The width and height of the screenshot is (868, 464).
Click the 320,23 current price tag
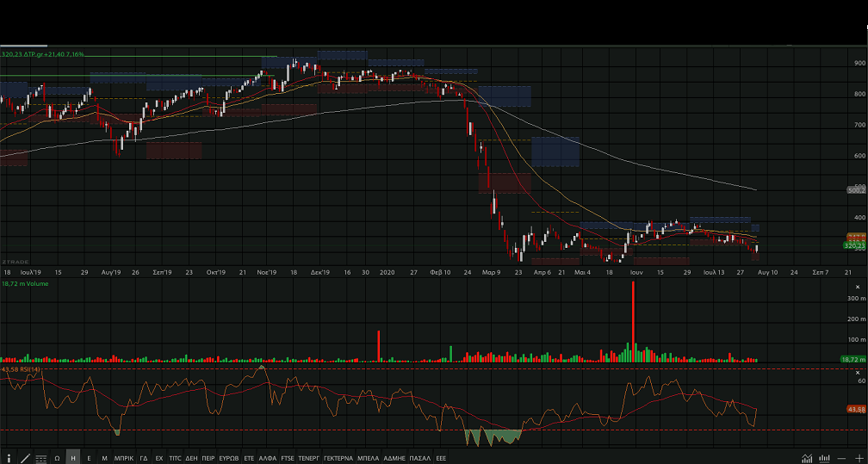(x=854, y=245)
